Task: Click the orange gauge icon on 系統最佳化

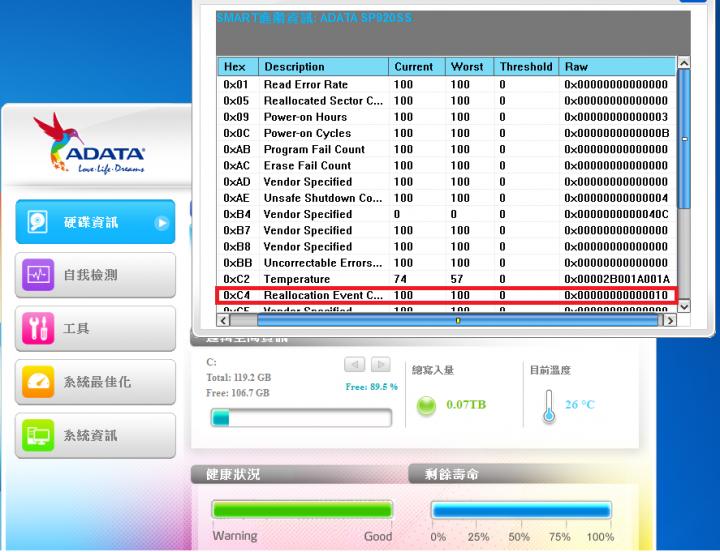Action: click(x=38, y=382)
